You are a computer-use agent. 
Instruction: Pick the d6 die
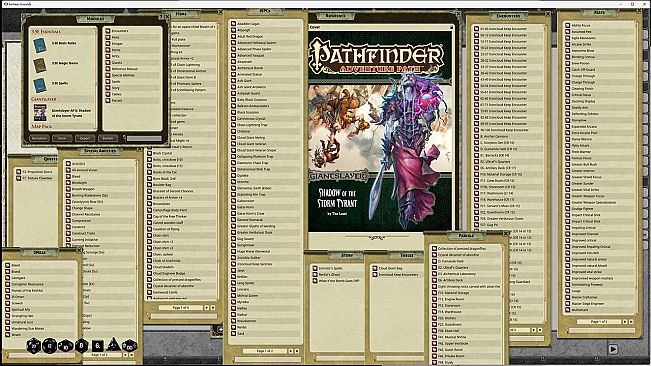pos(97,346)
